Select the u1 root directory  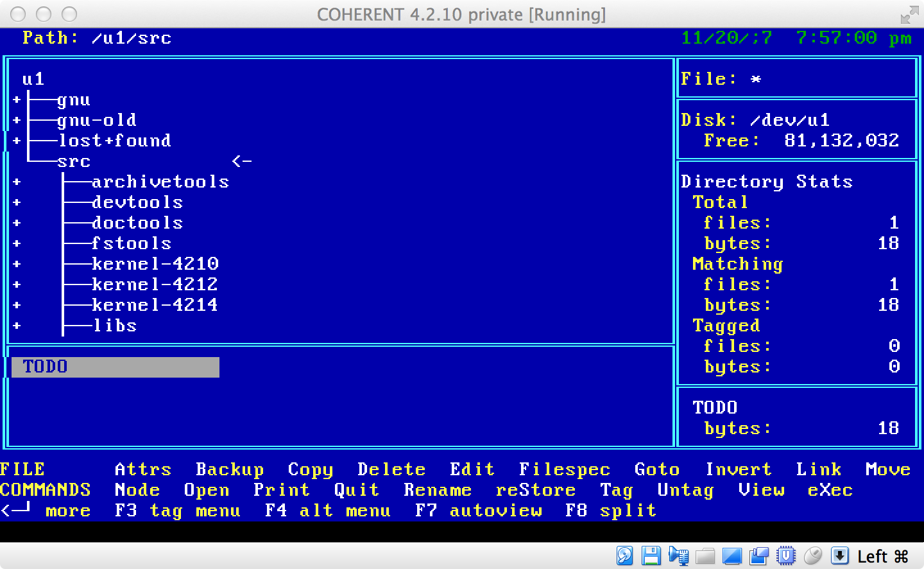[33, 79]
